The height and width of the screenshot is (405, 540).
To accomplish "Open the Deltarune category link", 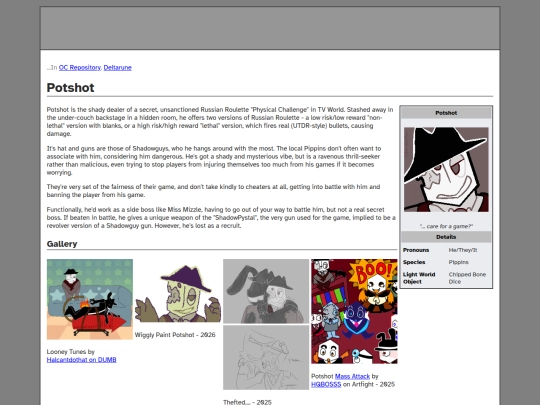I will [x=117, y=68].
